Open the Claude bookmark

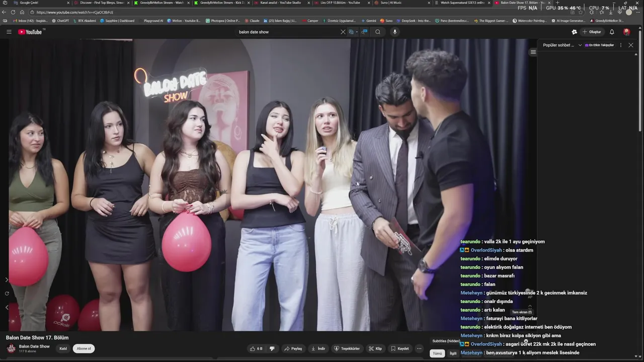(252, 21)
